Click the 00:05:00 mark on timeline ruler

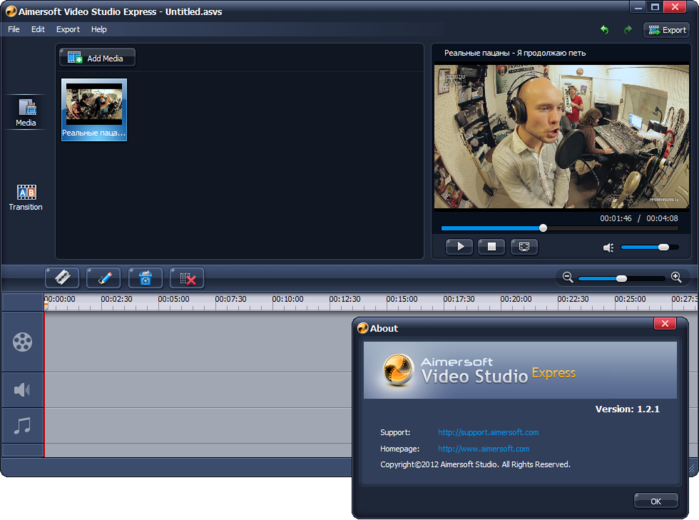pyautogui.click(x=173, y=299)
